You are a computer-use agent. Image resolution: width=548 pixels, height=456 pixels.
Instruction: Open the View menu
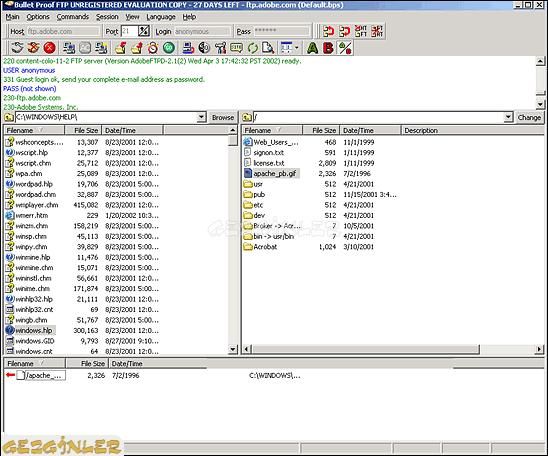pyautogui.click(x=132, y=17)
